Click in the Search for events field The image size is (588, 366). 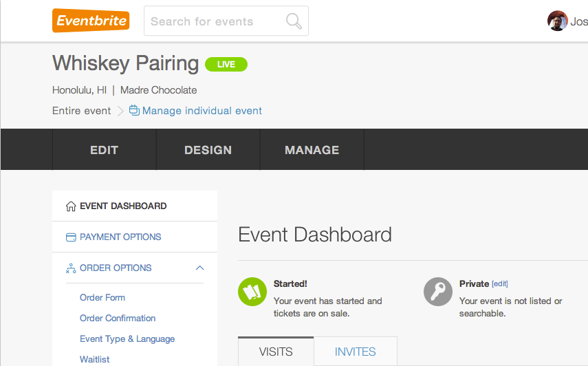[226, 21]
